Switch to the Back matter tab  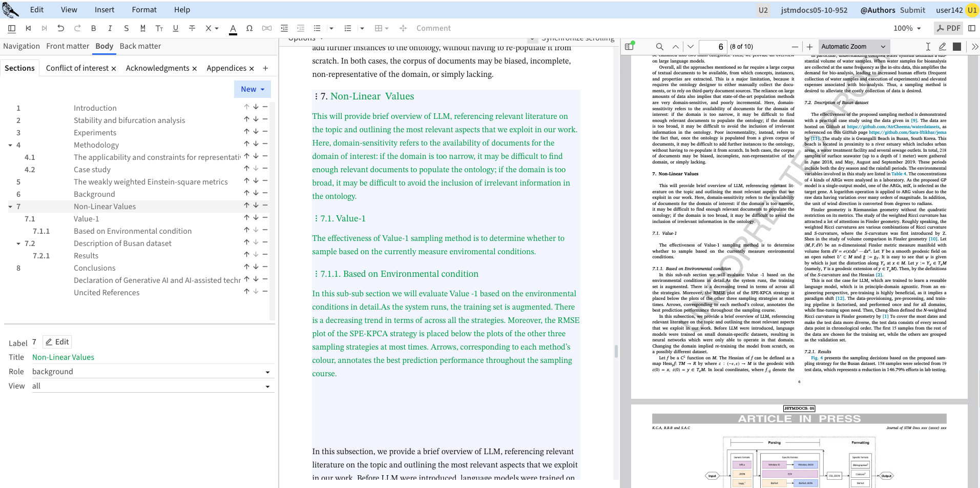tap(140, 46)
